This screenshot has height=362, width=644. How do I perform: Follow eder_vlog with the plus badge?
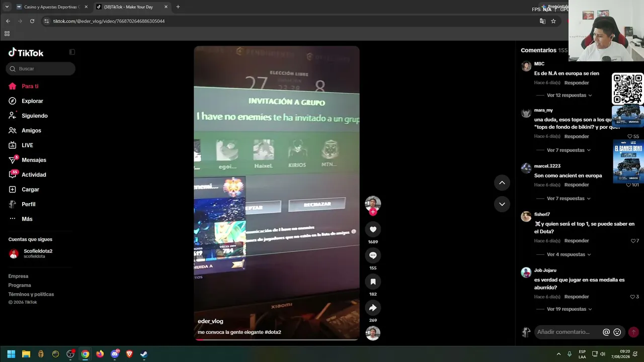[373, 212]
